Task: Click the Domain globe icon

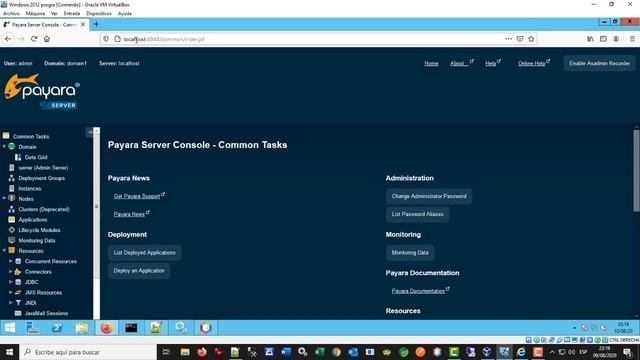Action: 11,146
